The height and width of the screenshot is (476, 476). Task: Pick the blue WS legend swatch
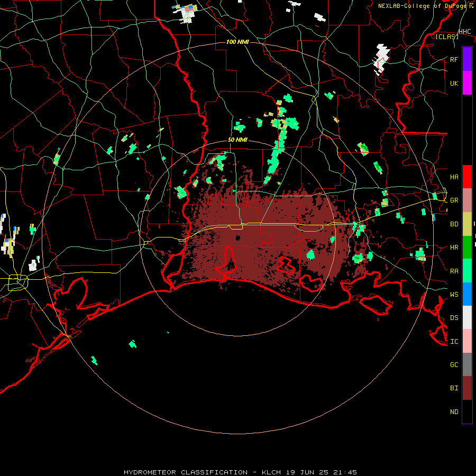[467, 294]
